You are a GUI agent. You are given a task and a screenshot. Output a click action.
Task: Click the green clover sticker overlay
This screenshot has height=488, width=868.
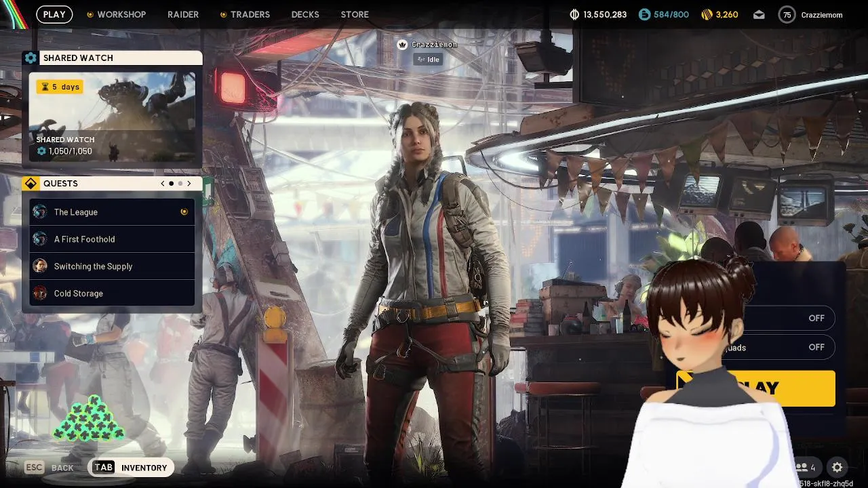coord(89,419)
